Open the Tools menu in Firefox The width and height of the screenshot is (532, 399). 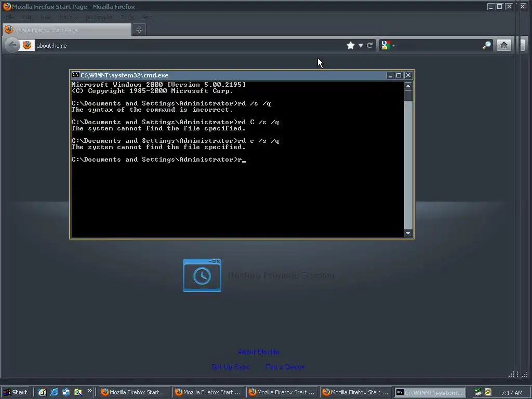pyautogui.click(x=127, y=17)
